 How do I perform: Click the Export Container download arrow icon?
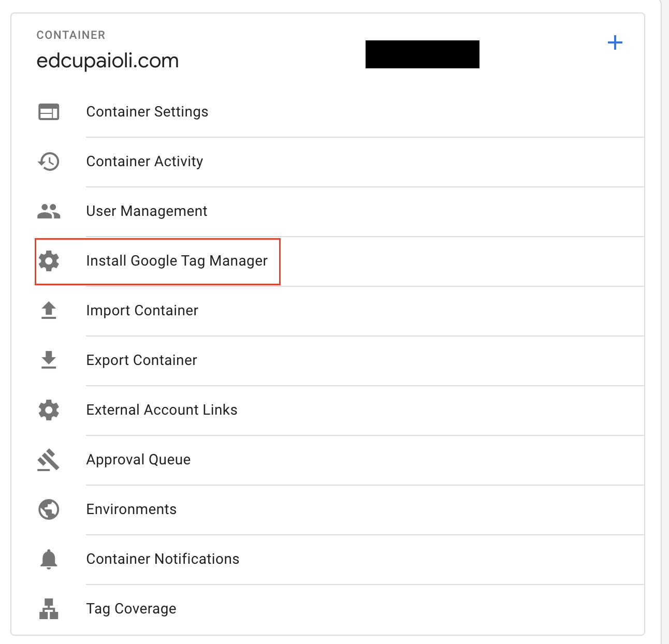49,360
